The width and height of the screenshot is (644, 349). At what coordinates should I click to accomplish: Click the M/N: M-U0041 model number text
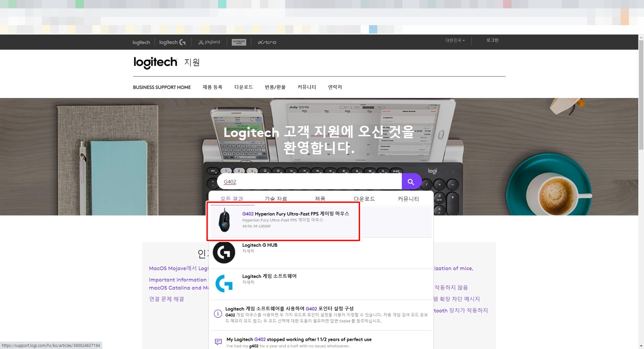pyautogui.click(x=256, y=226)
